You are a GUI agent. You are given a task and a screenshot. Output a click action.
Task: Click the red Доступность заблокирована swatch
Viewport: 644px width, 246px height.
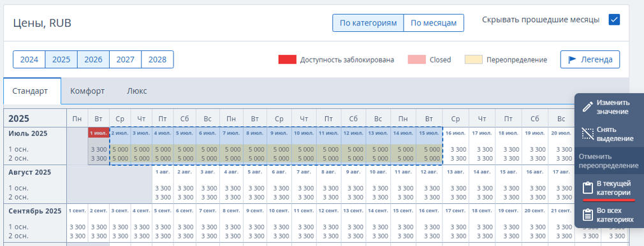point(287,59)
